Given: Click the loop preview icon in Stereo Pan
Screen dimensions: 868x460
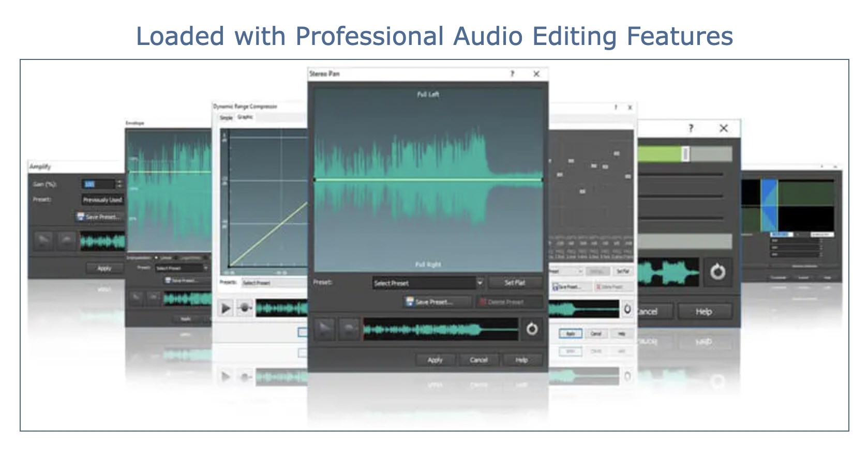Looking at the screenshot, I should pyautogui.click(x=531, y=329).
